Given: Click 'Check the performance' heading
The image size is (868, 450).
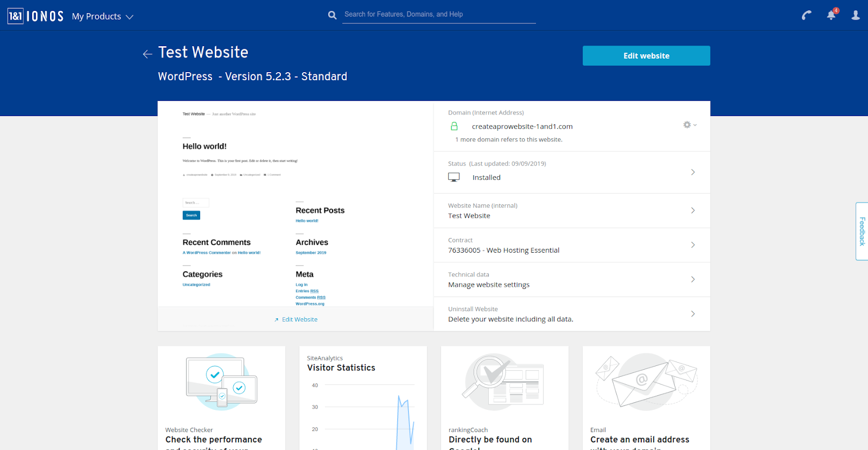Looking at the screenshot, I should tap(214, 440).
